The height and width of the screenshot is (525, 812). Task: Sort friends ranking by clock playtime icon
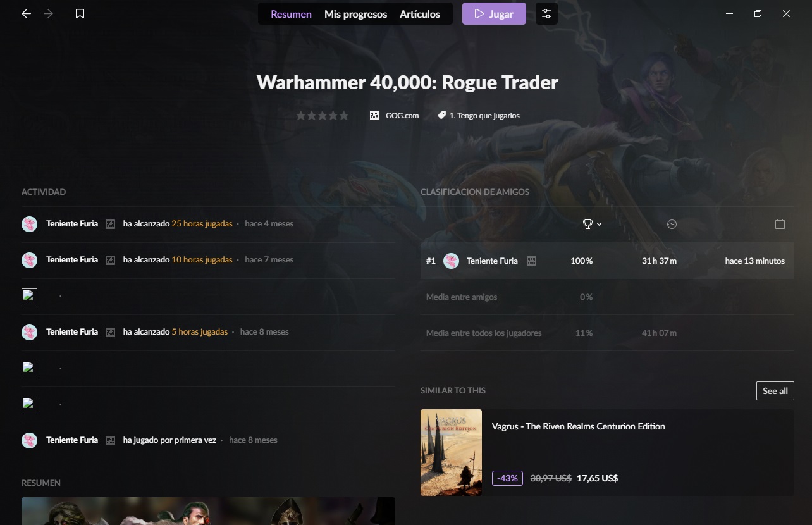672,224
